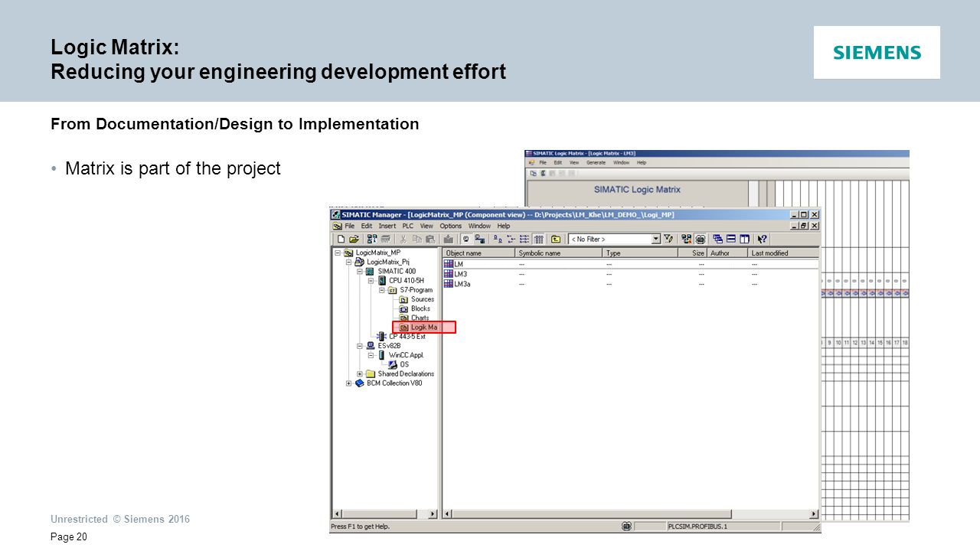Select the OS item under WinCC Appl.
Viewport: 980px width, 551px height.
pos(398,364)
